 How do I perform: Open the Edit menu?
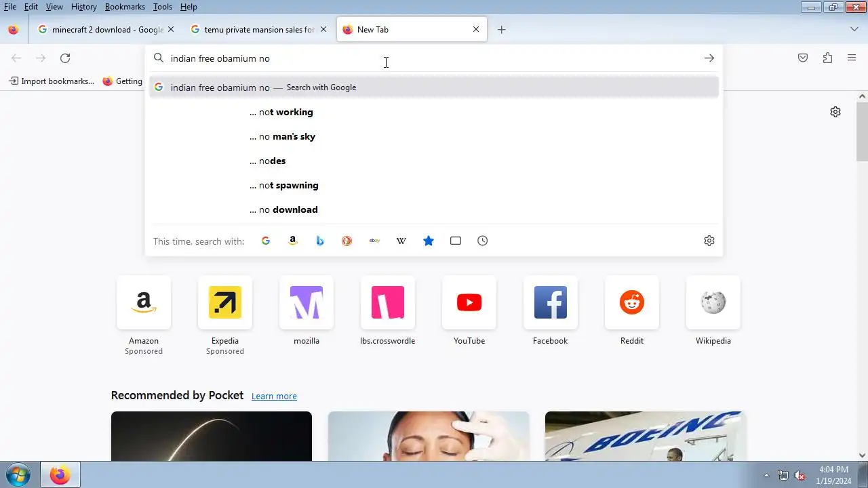[31, 7]
